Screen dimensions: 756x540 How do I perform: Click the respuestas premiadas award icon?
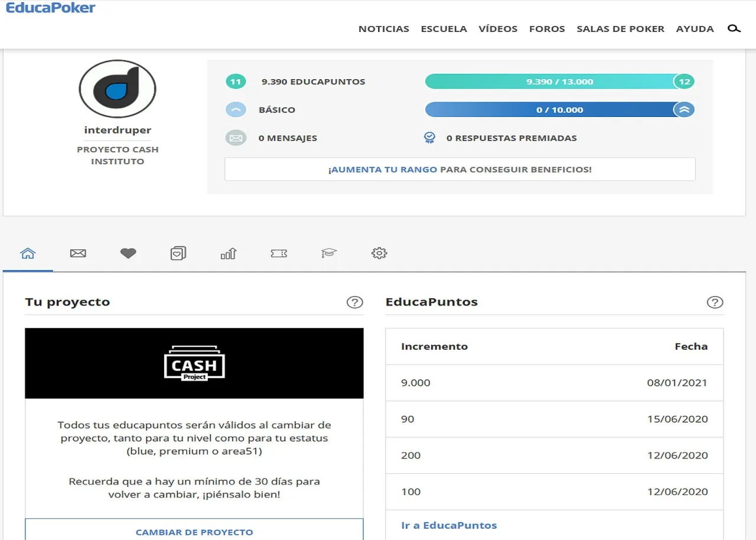pyautogui.click(x=430, y=138)
